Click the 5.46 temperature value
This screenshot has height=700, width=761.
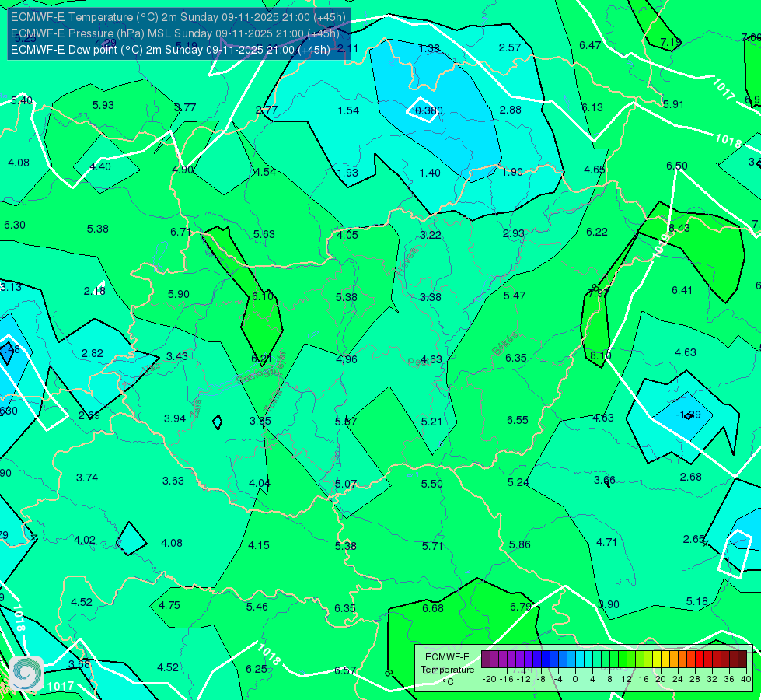click(257, 607)
